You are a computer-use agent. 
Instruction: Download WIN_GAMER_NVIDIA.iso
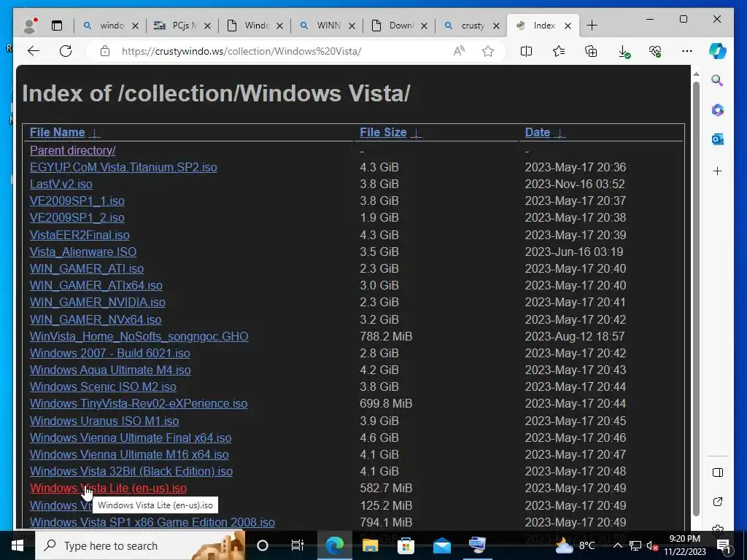coord(98,302)
